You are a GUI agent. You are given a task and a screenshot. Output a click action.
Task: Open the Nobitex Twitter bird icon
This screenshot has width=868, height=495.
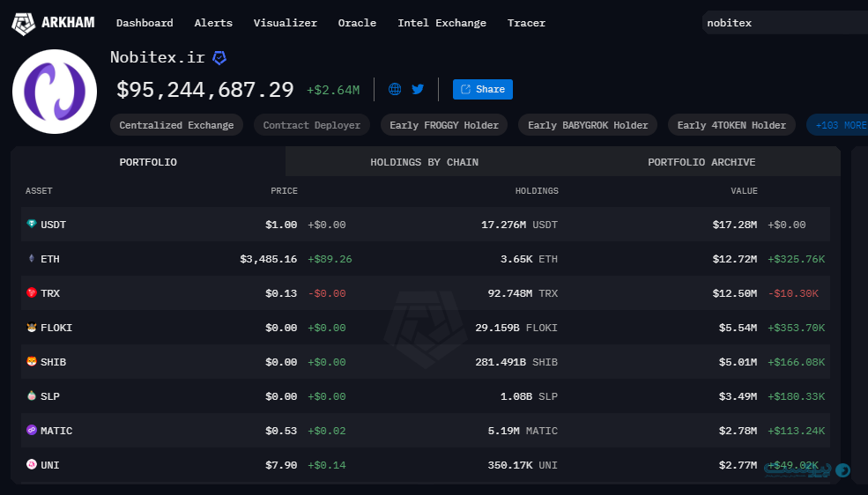[x=418, y=89]
